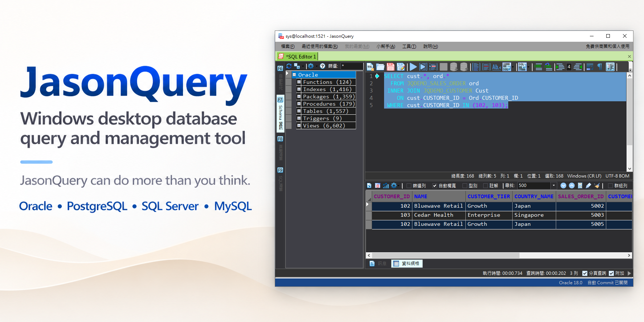Tick the 註解 comment checkbox

485,186
